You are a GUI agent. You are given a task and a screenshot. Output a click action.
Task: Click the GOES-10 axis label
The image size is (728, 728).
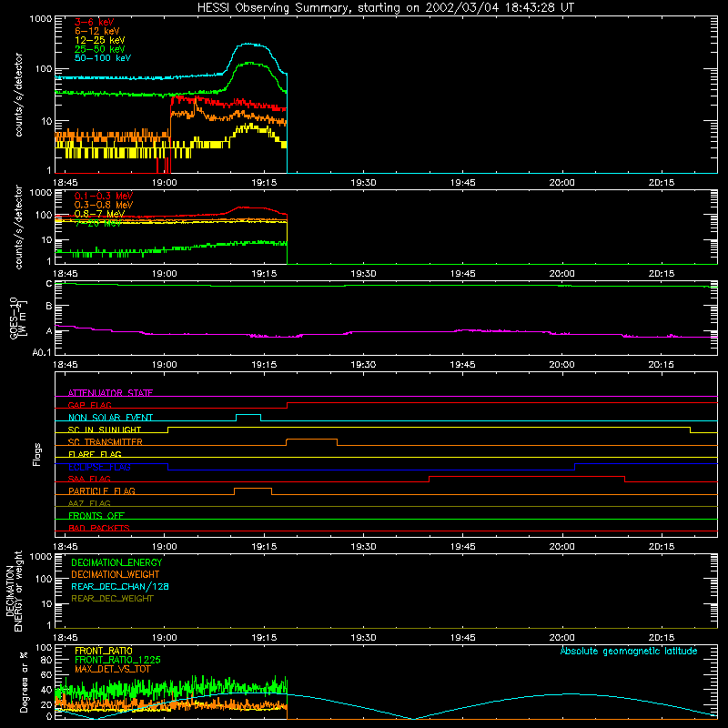point(18,318)
